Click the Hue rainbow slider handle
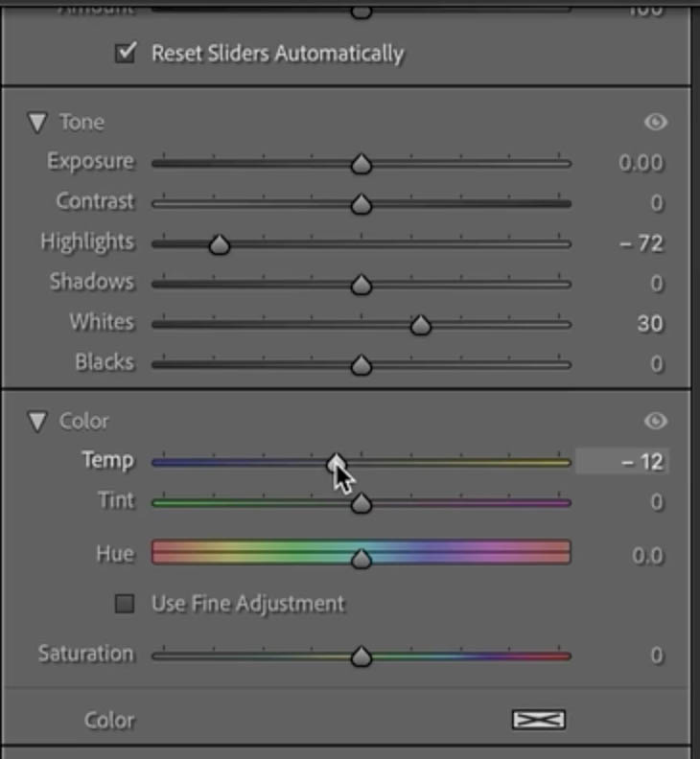 point(361,559)
